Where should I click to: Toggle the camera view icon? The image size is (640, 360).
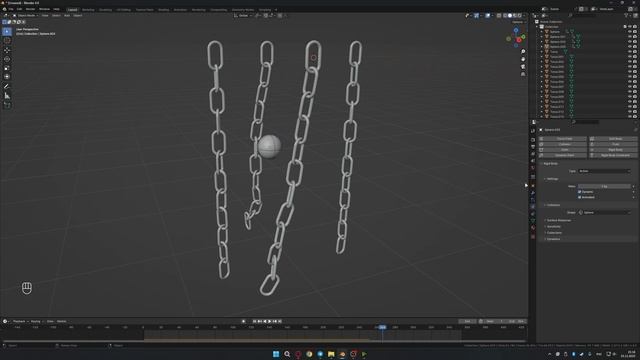coord(523,67)
